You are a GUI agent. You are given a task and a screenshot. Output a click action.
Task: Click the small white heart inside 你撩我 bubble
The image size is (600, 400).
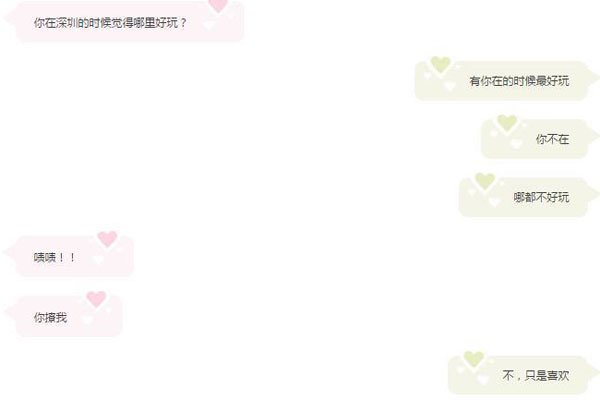pyautogui.click(x=87, y=320)
